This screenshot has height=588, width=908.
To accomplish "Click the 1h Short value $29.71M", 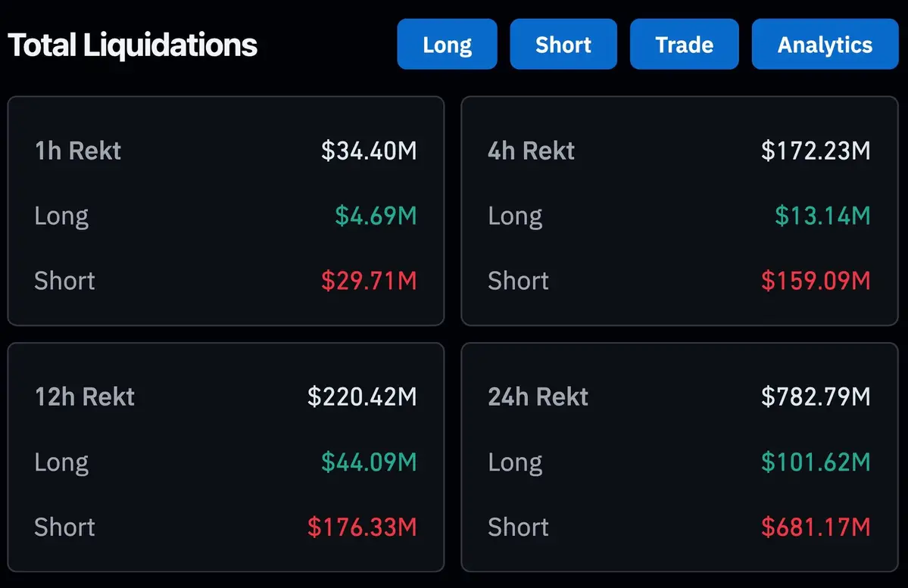I will (370, 281).
